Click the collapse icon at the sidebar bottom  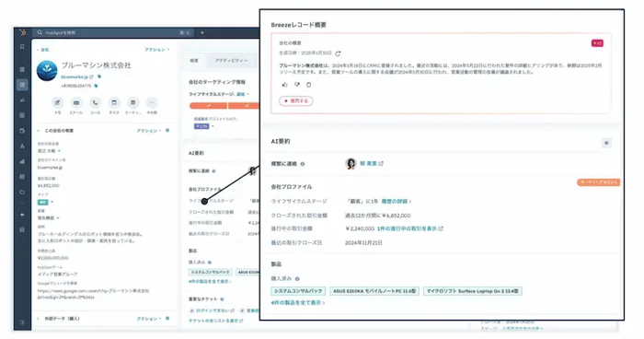coord(22,322)
